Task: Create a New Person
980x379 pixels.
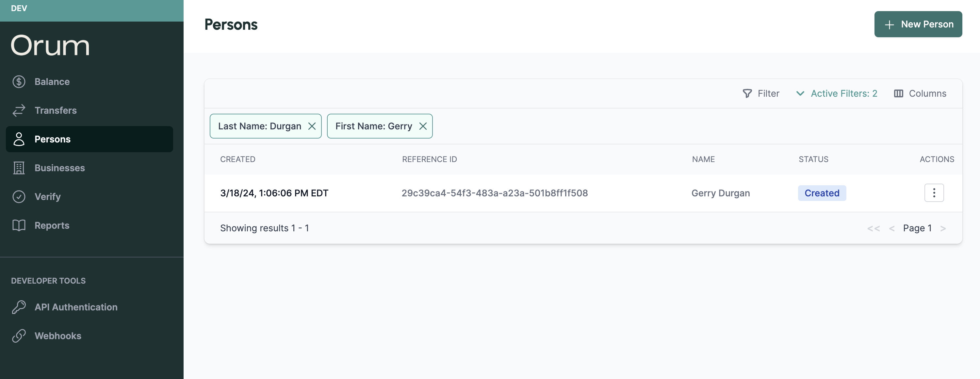Action: click(x=918, y=25)
